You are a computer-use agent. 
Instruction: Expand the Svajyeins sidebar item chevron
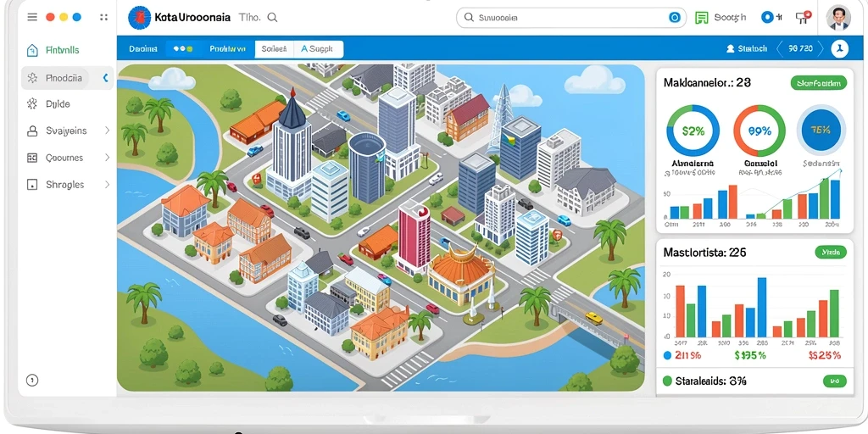tap(107, 131)
